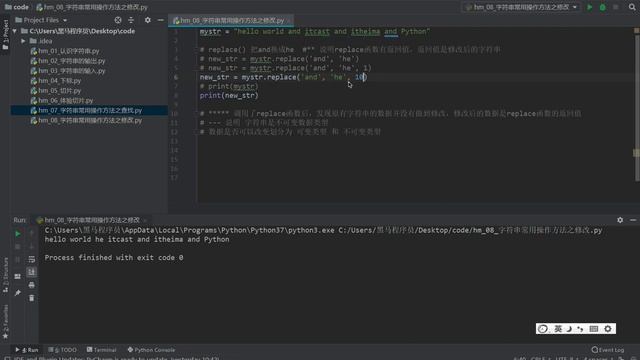This screenshot has height=360, width=640.
Task: Expand the .idea folder
Action: (x=23, y=41)
